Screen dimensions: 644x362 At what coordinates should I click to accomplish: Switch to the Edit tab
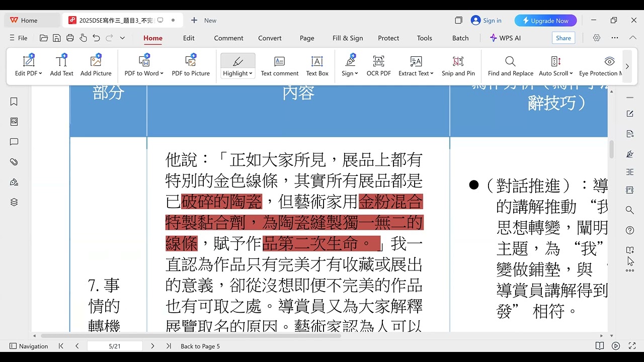click(189, 38)
